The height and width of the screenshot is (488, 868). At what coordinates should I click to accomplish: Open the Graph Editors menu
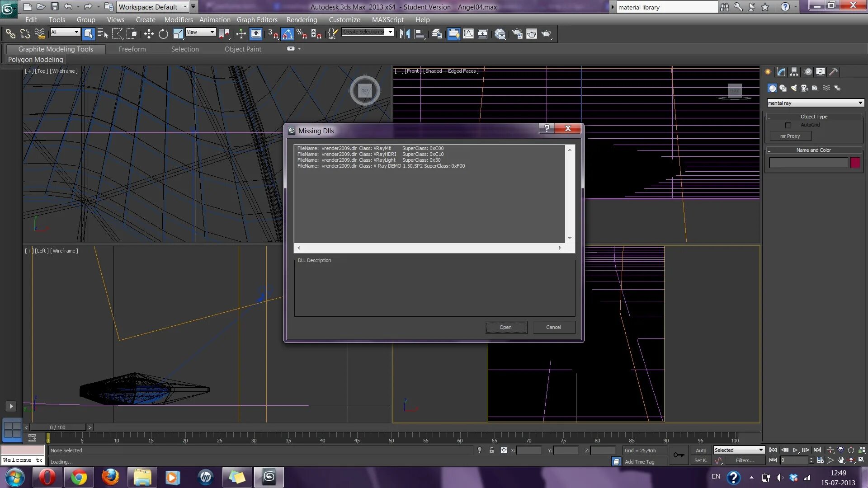pos(257,20)
